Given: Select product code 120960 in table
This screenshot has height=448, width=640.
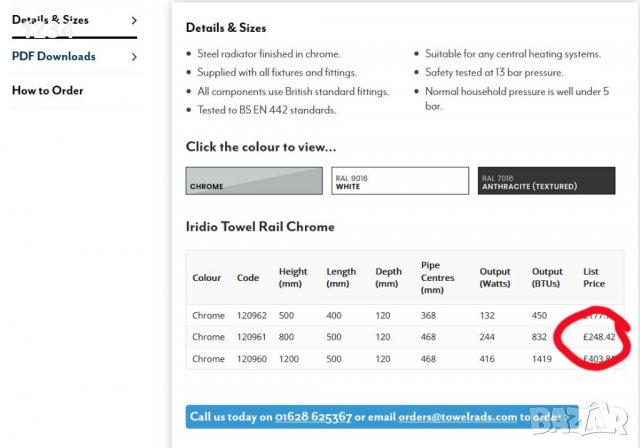Looking at the screenshot, I should click(251, 358).
